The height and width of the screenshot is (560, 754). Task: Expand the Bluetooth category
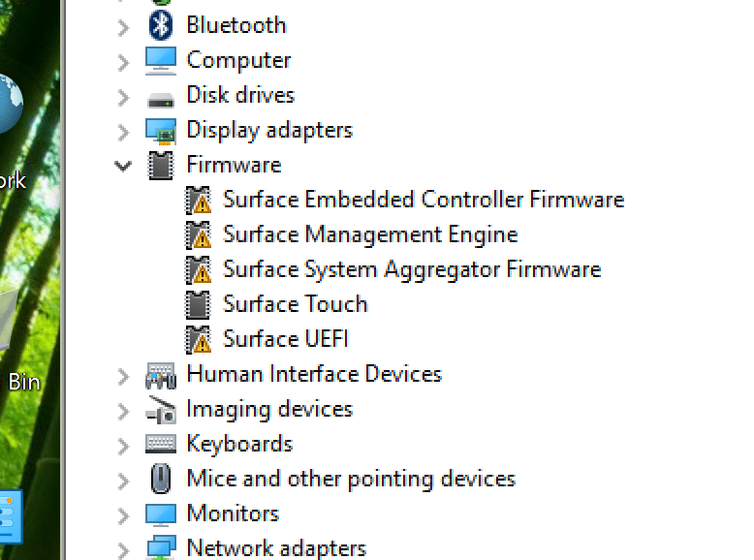tap(124, 28)
